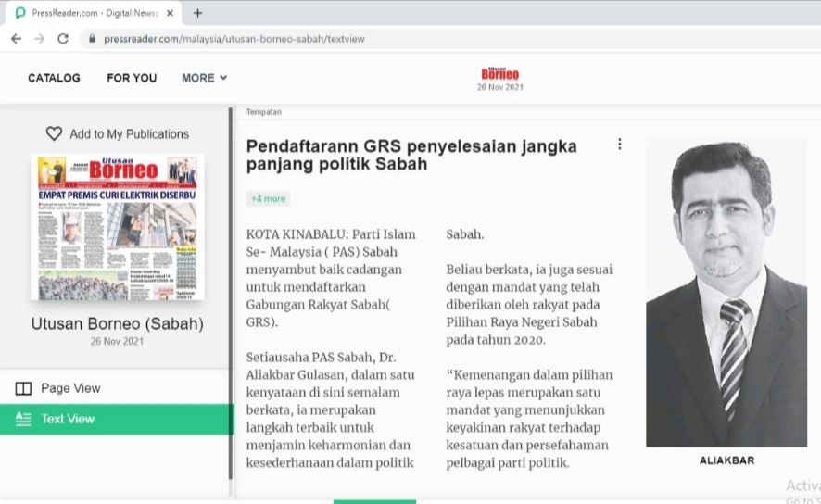Click the browser forward arrow
Screen dimensions: 821x504
tap(39, 39)
